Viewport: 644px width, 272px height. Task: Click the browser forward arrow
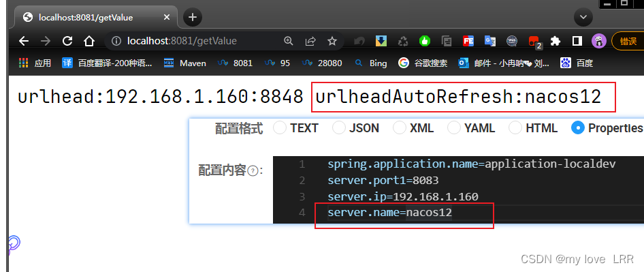[x=45, y=41]
